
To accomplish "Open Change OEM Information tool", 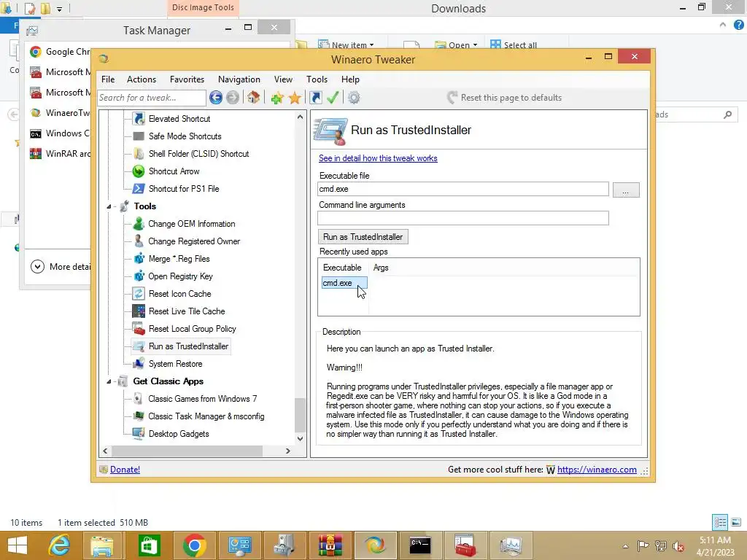I will [192, 224].
